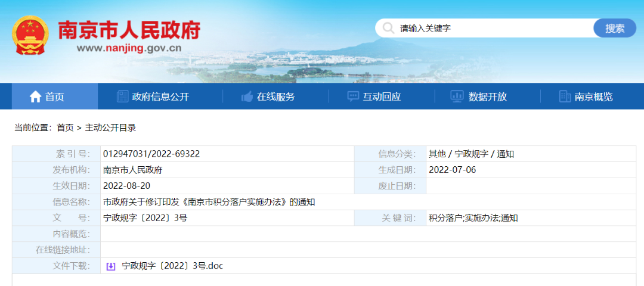644x286 pixels.
Task: Click 主动公开目录 breadcrumb link
Action: [110, 128]
